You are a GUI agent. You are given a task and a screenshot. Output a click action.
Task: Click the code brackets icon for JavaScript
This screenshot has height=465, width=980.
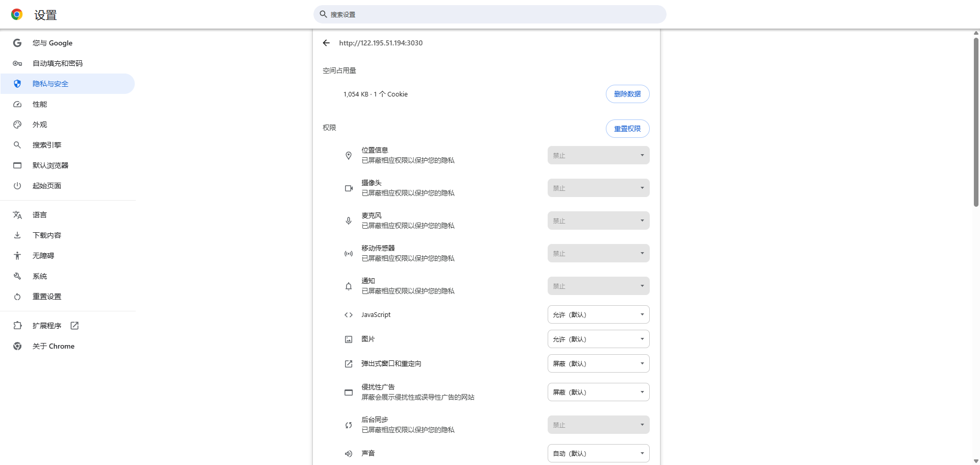[349, 315]
